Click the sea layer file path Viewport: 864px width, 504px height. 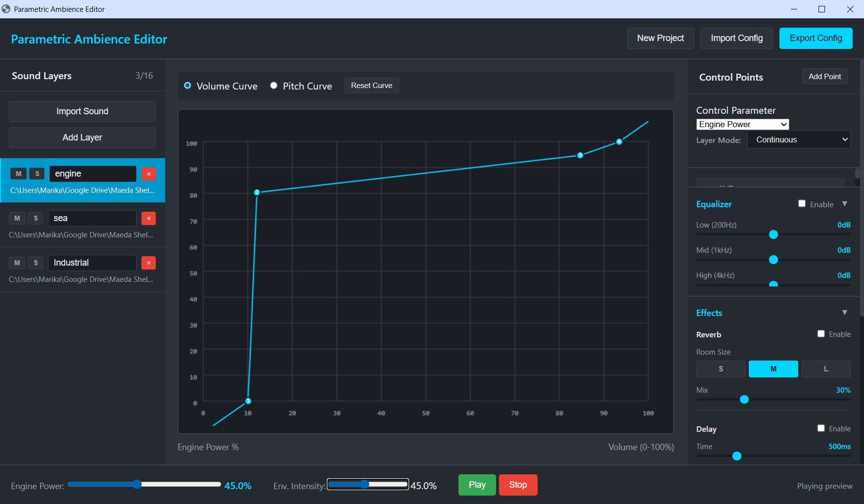[81, 235]
